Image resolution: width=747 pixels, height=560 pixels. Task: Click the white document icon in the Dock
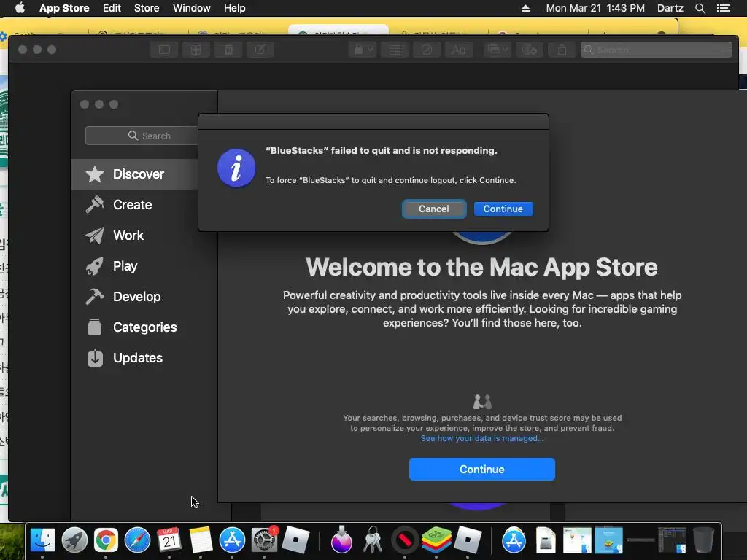click(546, 540)
